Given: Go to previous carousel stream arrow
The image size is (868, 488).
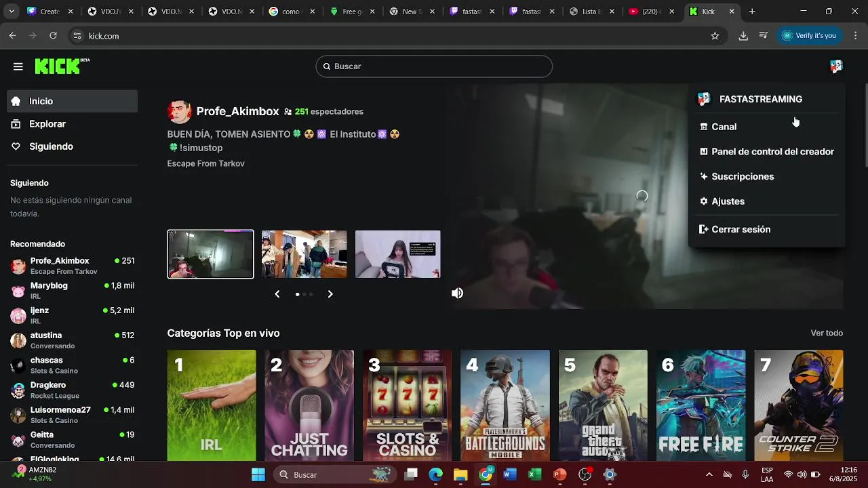Looking at the screenshot, I should point(277,294).
